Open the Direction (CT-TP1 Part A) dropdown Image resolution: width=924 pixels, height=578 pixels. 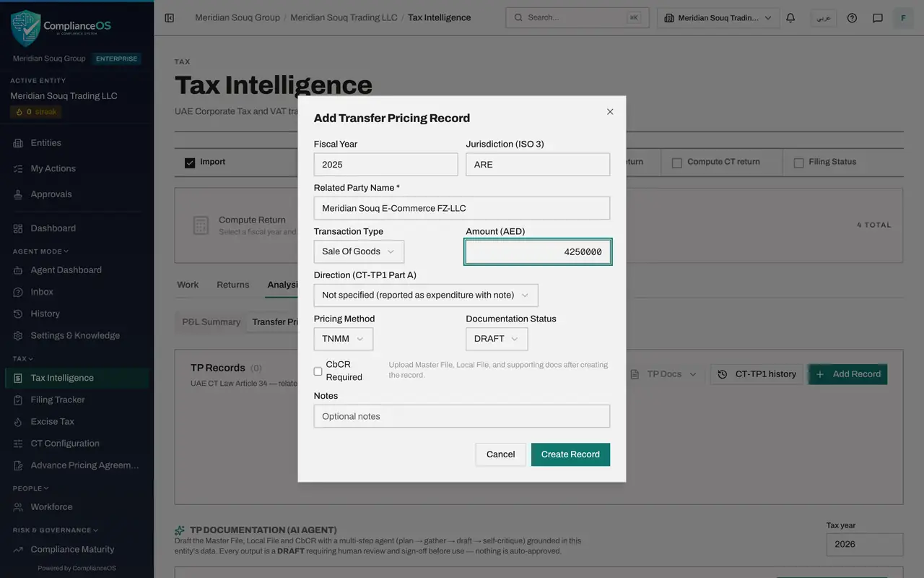(x=426, y=295)
